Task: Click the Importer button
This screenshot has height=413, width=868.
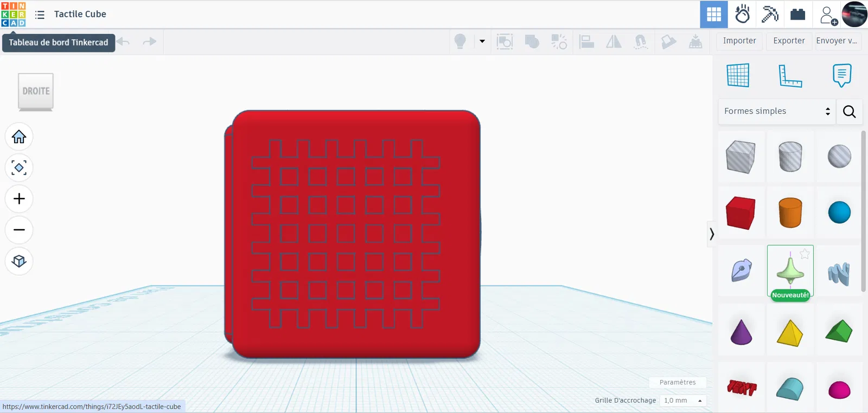Action: click(x=739, y=41)
